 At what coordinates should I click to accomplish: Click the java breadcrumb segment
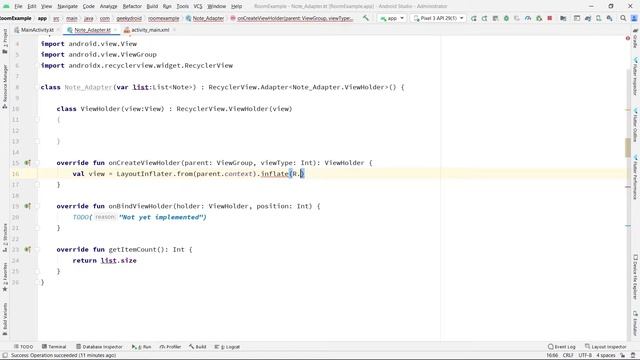pyautogui.click(x=89, y=18)
